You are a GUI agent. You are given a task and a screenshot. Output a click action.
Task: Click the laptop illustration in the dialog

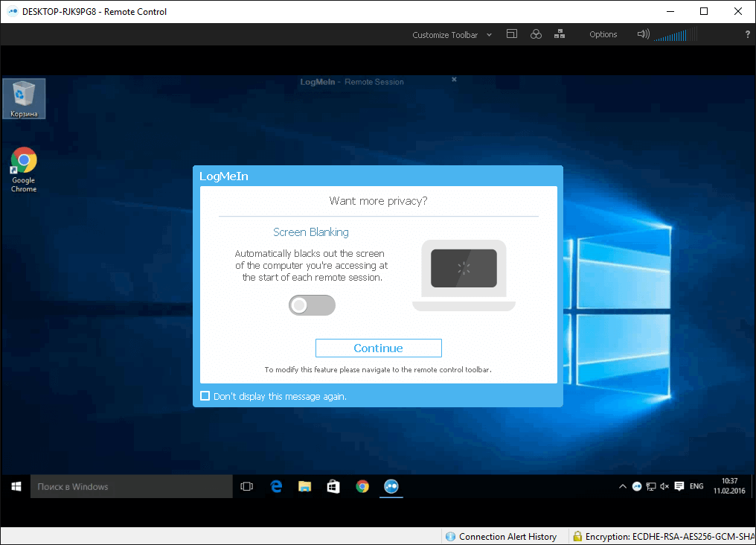point(464,275)
